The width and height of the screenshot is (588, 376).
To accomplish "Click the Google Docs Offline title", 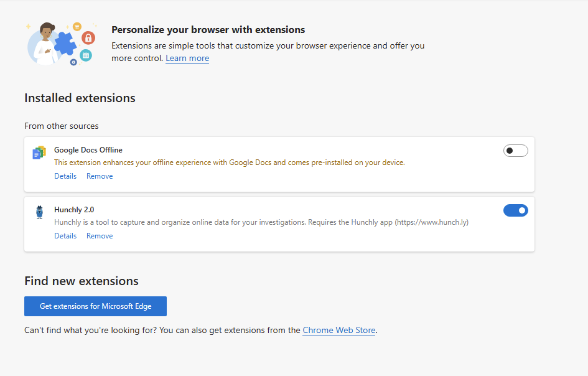I will coord(88,150).
